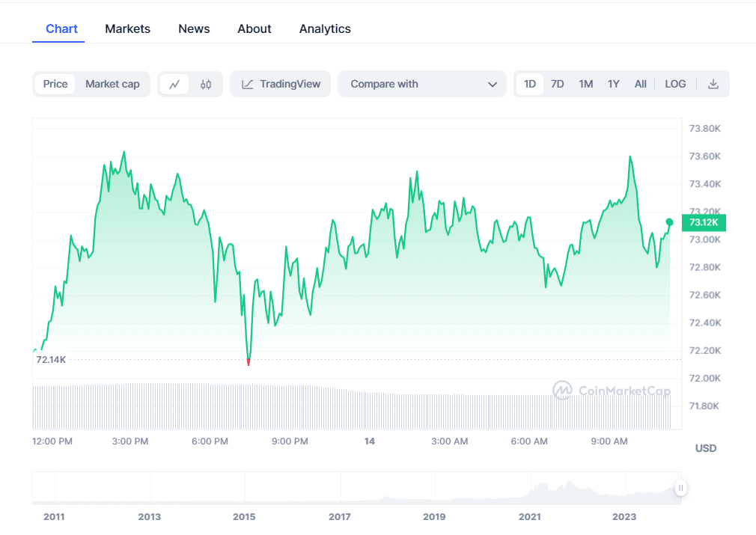
Task: Expand the comparison coin selector chevron
Action: (493, 85)
